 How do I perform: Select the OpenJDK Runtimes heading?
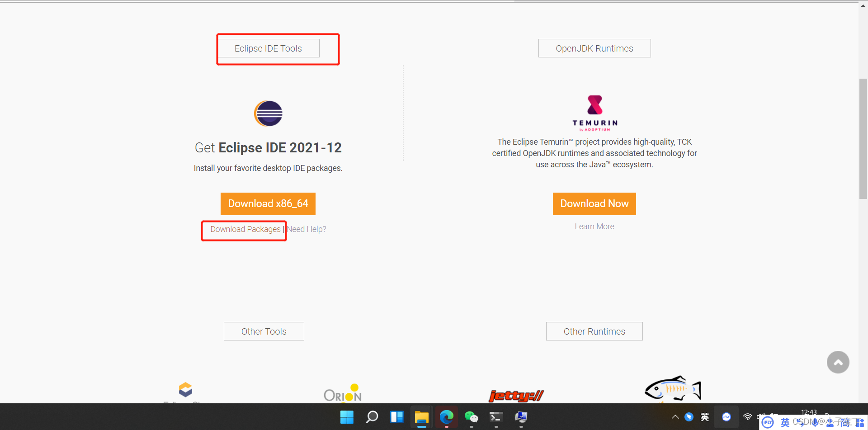[594, 48]
